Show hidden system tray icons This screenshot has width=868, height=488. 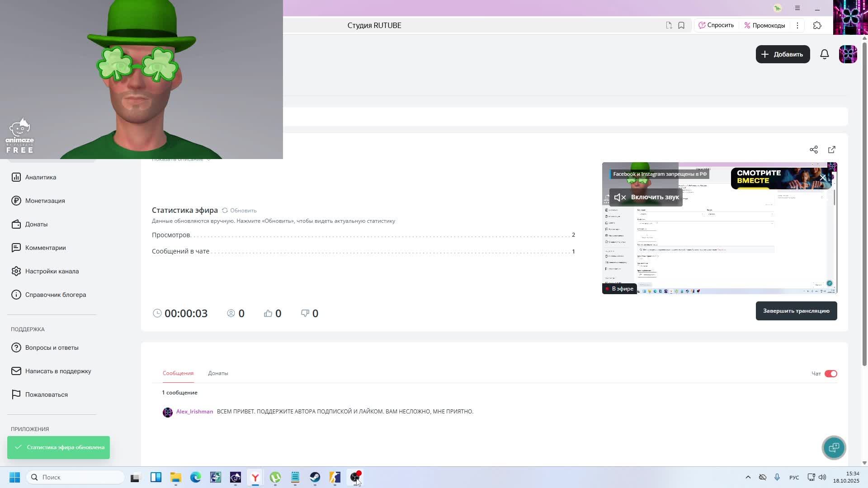pos(748,477)
